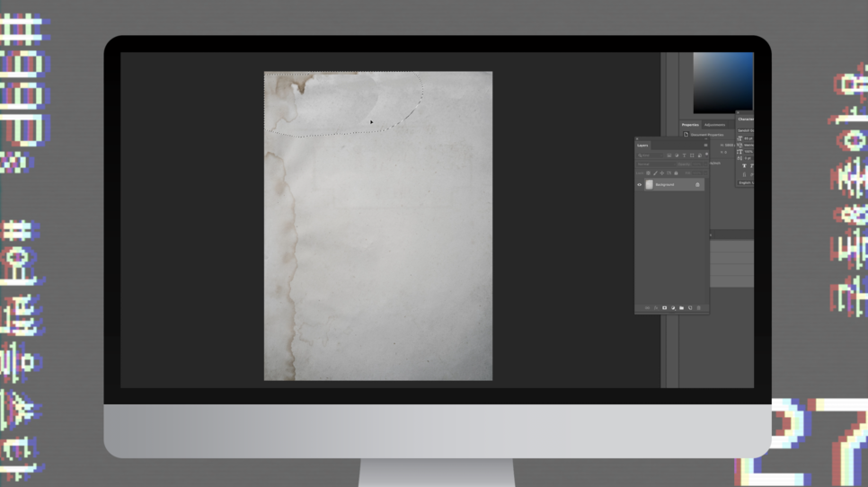Screen dimensions: 868x487
Task: Open the Normal blend mode dropdown
Action: coord(656,164)
